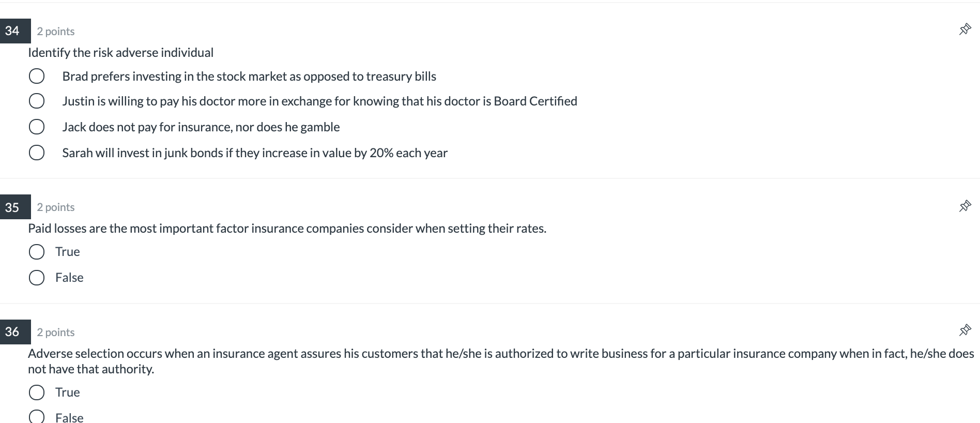Click the 2 points label on question 34
The width and height of the screenshot is (980, 423).
pos(55,31)
